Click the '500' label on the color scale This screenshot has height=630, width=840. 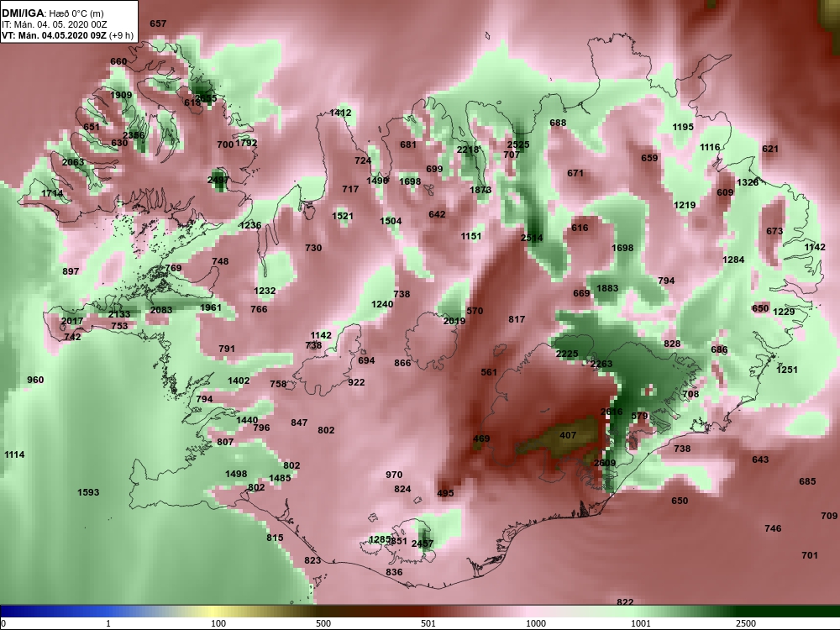(323, 623)
